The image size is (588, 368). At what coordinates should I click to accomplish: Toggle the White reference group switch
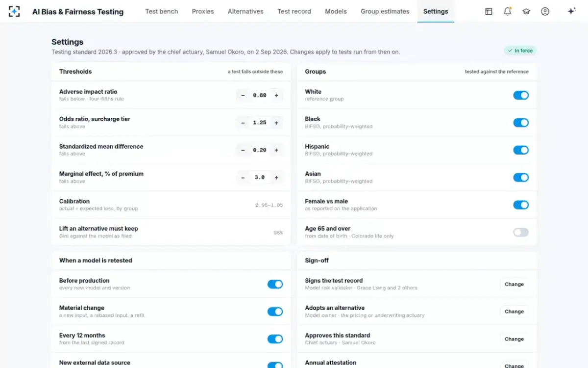point(521,95)
